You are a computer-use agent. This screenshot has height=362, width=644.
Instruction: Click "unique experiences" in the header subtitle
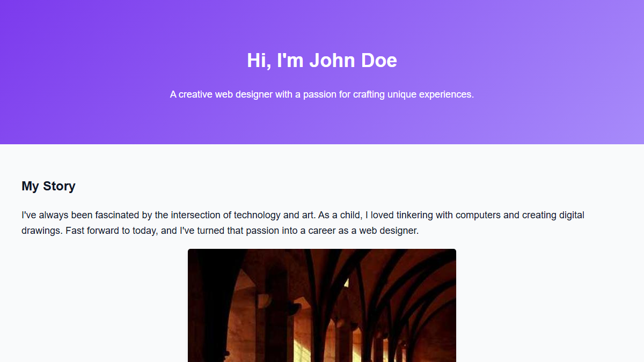pyautogui.click(x=433, y=94)
